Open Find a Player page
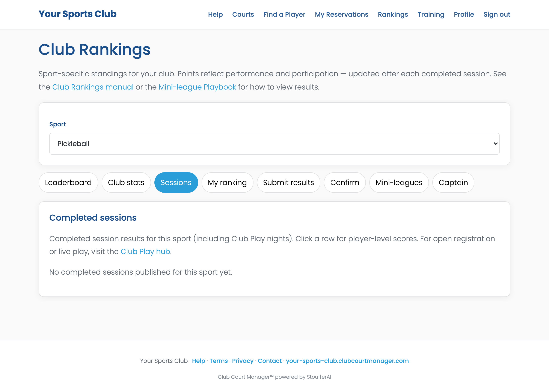 click(284, 15)
